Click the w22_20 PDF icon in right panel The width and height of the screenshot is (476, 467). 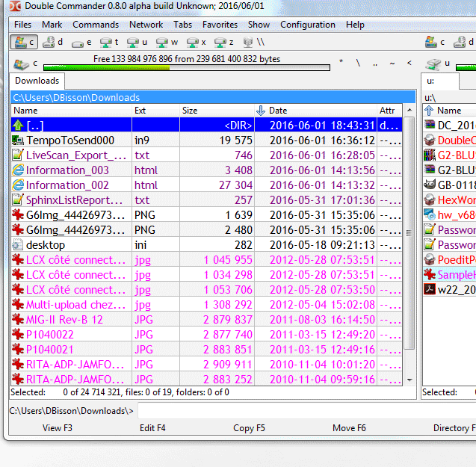click(430, 289)
